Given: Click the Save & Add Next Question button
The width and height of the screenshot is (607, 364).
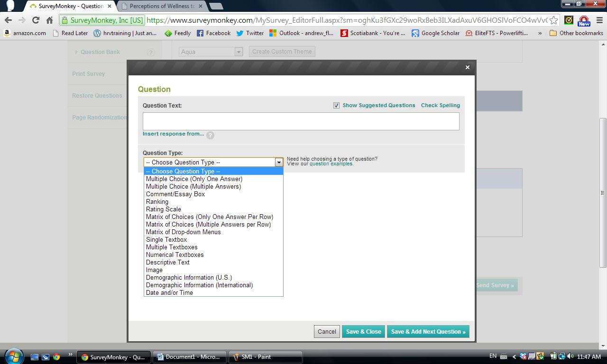Looking at the screenshot, I should [x=428, y=331].
